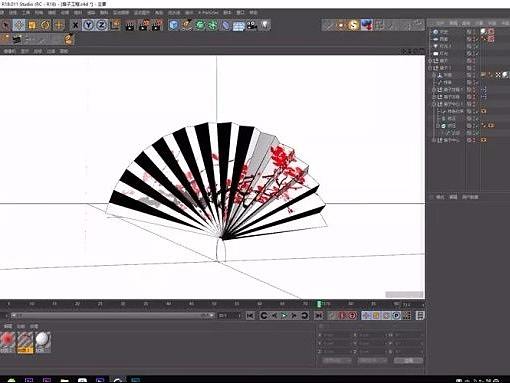Toggle autokeying red button
The image size is (510, 383).
click(342, 315)
